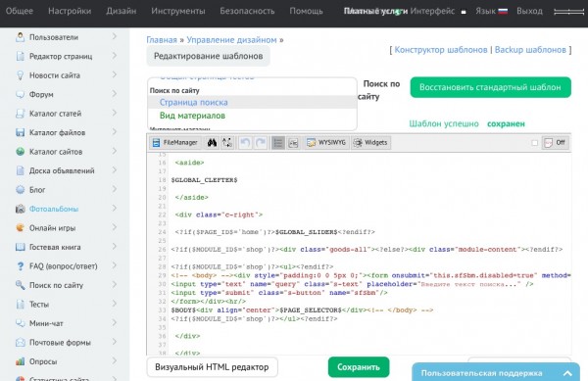Switch to WYSIWYG editor mode

click(326, 143)
